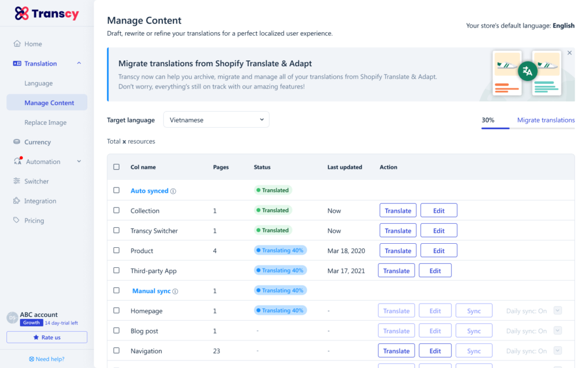Click the Transcy logo
The height and width of the screenshot is (368, 588).
coord(47,14)
